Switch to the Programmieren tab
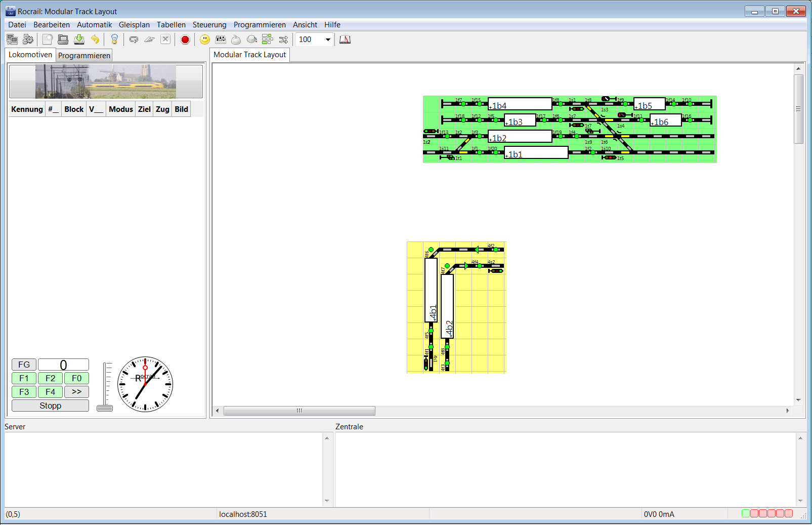The height and width of the screenshot is (525, 812). tap(84, 56)
